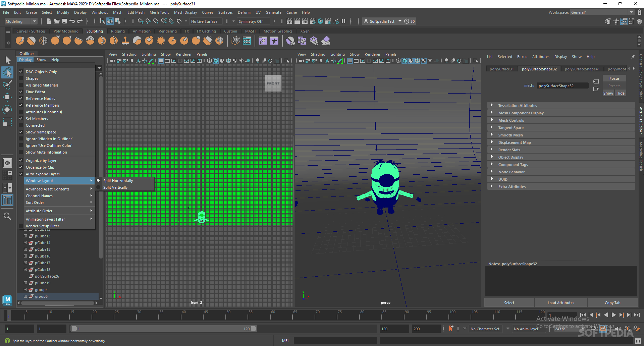Open the polySurface31 attribute tab
The width and height of the screenshot is (644, 346).
click(x=501, y=69)
